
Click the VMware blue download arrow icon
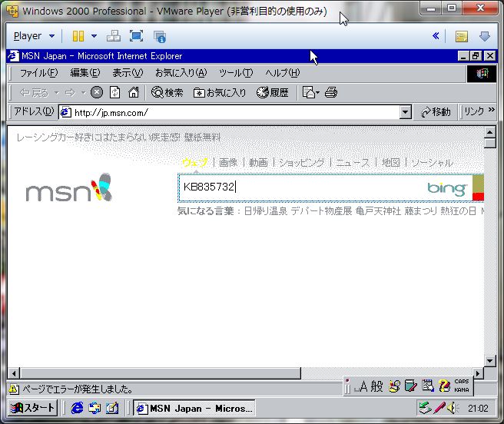[x=484, y=36]
